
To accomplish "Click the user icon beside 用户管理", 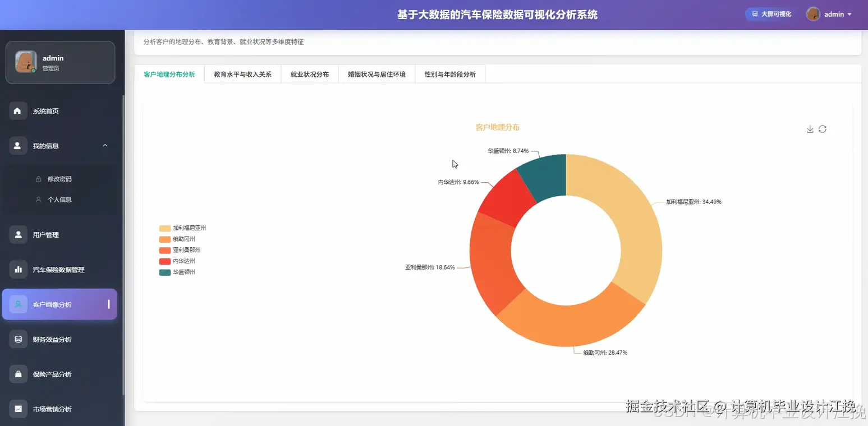I will coord(18,235).
